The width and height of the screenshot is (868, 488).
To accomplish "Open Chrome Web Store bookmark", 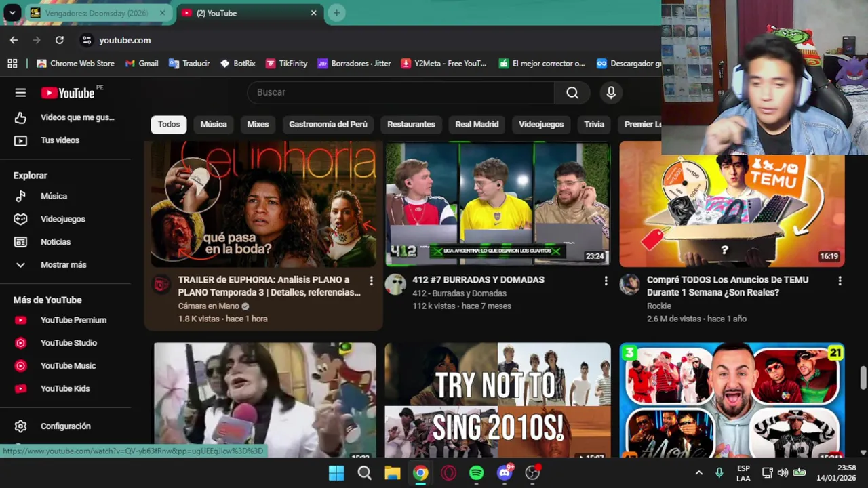I will [76, 63].
